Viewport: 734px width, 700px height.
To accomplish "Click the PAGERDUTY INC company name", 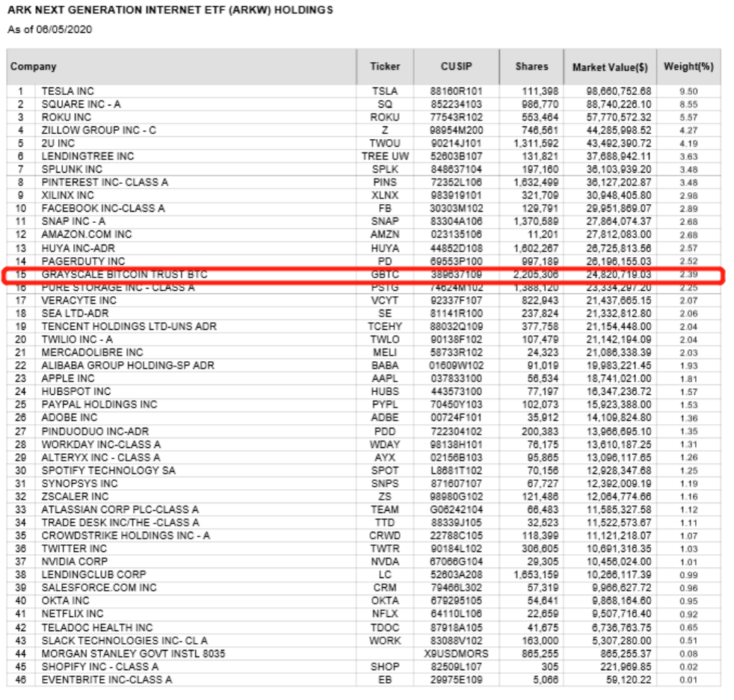I will pyautogui.click(x=83, y=261).
